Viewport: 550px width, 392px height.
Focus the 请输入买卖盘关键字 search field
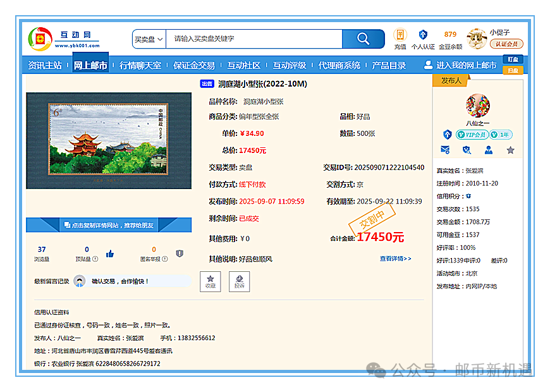coord(254,39)
